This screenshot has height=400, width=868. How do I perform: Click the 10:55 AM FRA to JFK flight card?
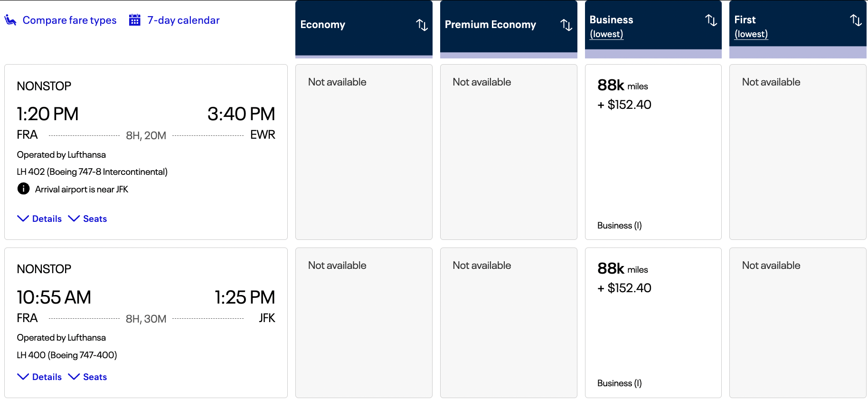(146, 304)
